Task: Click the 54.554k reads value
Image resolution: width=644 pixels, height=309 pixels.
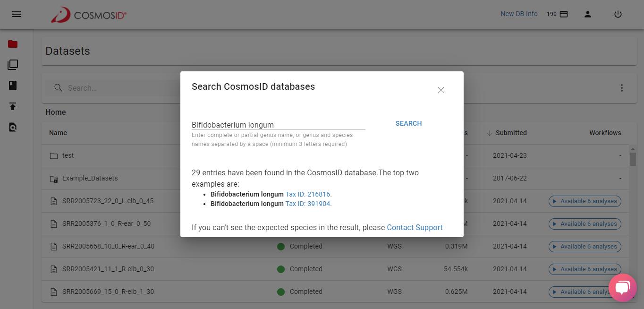Action: coord(456,269)
